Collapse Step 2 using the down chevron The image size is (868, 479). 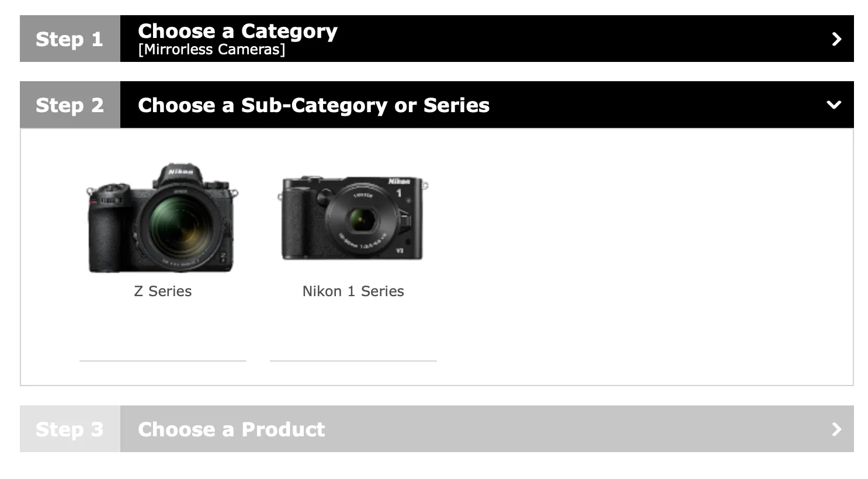pyautogui.click(x=834, y=105)
